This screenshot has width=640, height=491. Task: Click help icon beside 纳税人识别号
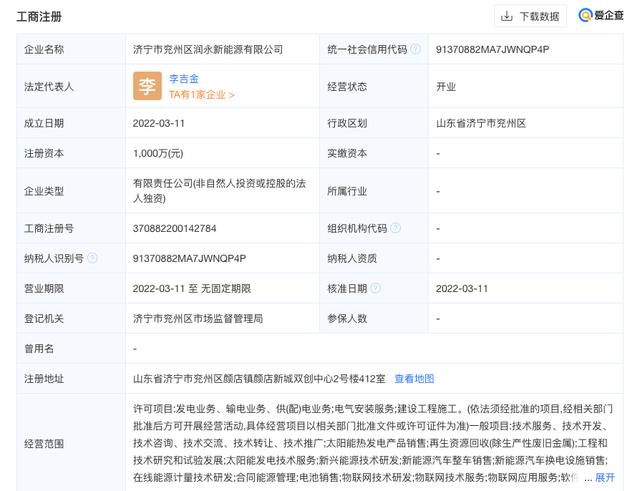pyautogui.click(x=93, y=258)
